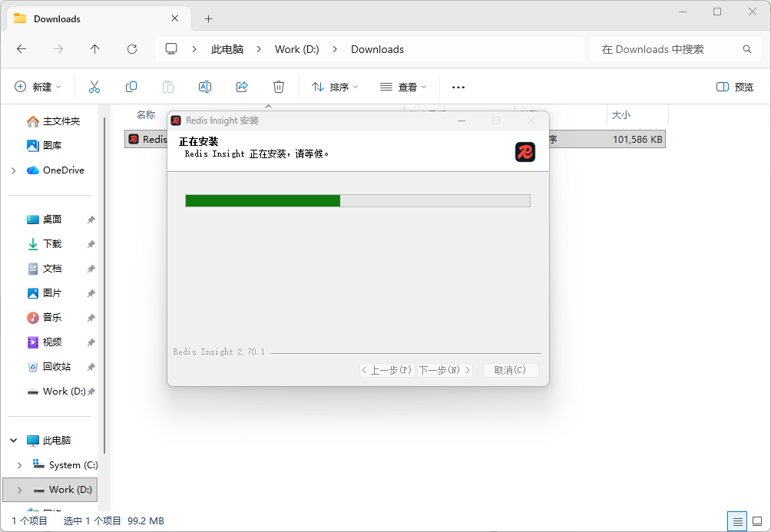Viewport: 771px width, 532px height.
Task: Open the 新建 dropdown menu
Action: pos(38,87)
